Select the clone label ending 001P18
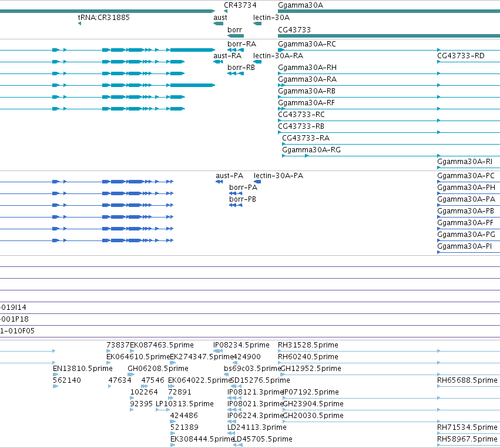 (x=14, y=319)
